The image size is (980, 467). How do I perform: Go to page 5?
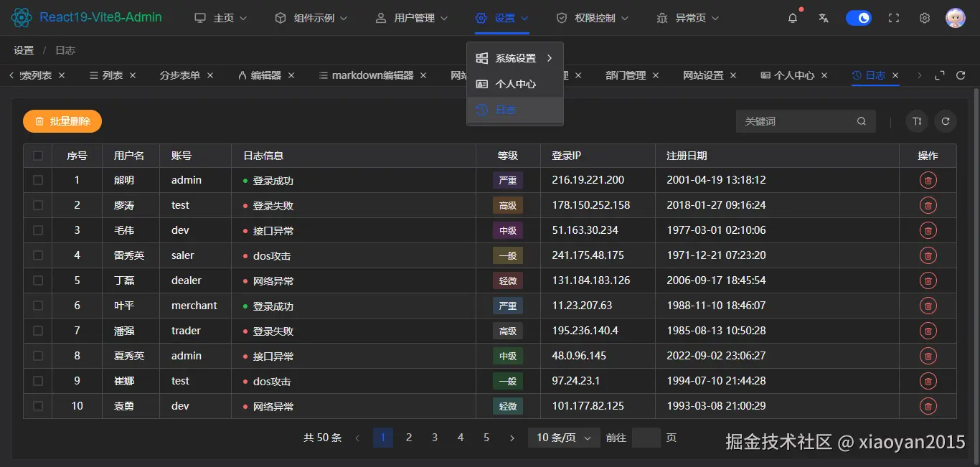486,438
